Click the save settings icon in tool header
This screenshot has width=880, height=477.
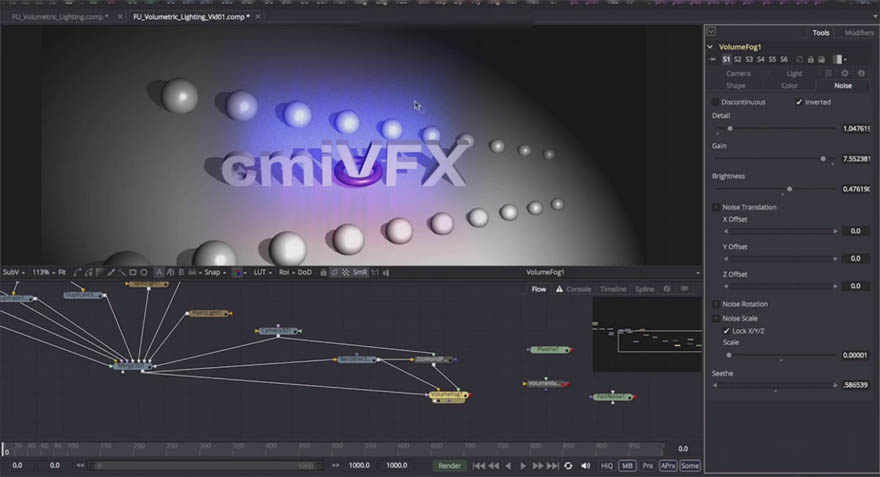point(822,59)
